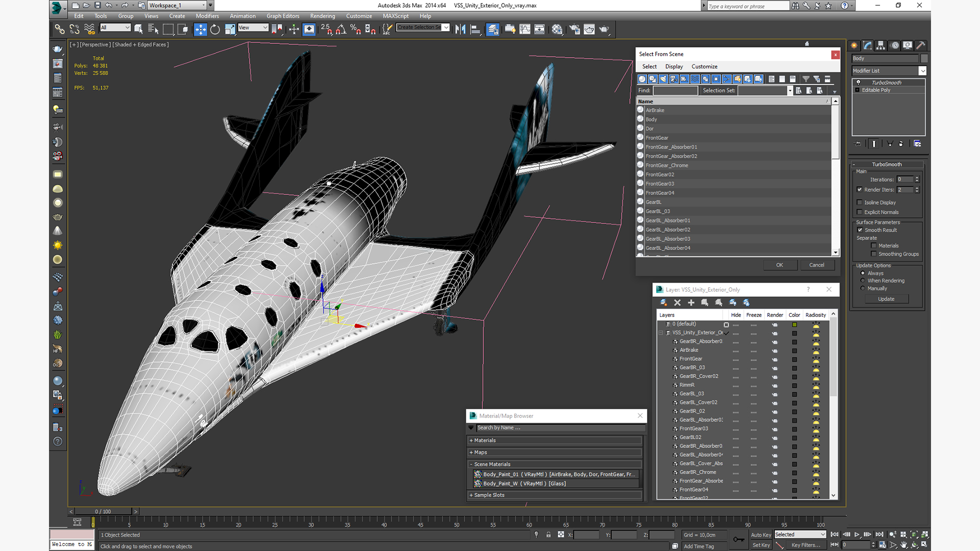Click Delete layer X icon in Layer dialog
Screen dimensions: 980x551
(x=677, y=303)
